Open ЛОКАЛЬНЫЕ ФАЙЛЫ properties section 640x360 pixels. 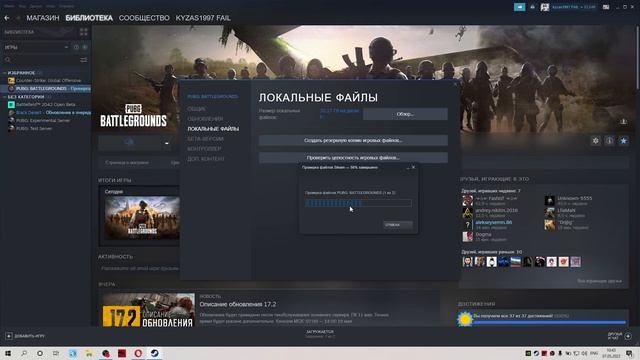click(x=213, y=129)
